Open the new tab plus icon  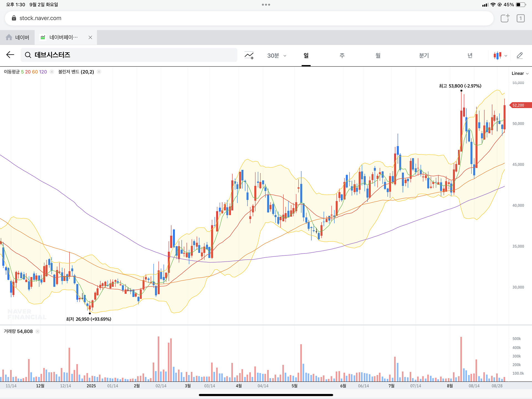point(505,18)
